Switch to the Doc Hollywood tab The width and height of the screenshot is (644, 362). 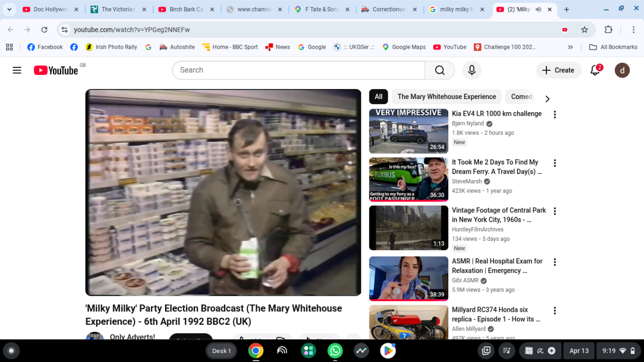click(x=50, y=10)
